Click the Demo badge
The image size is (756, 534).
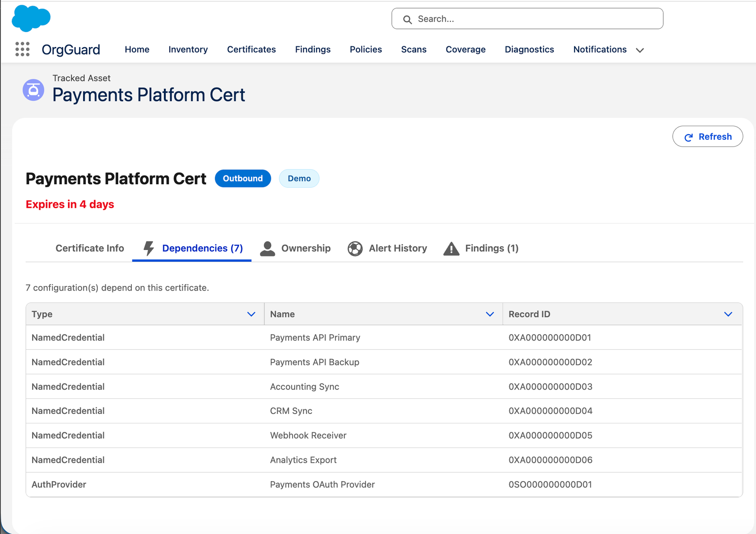pyautogui.click(x=299, y=179)
